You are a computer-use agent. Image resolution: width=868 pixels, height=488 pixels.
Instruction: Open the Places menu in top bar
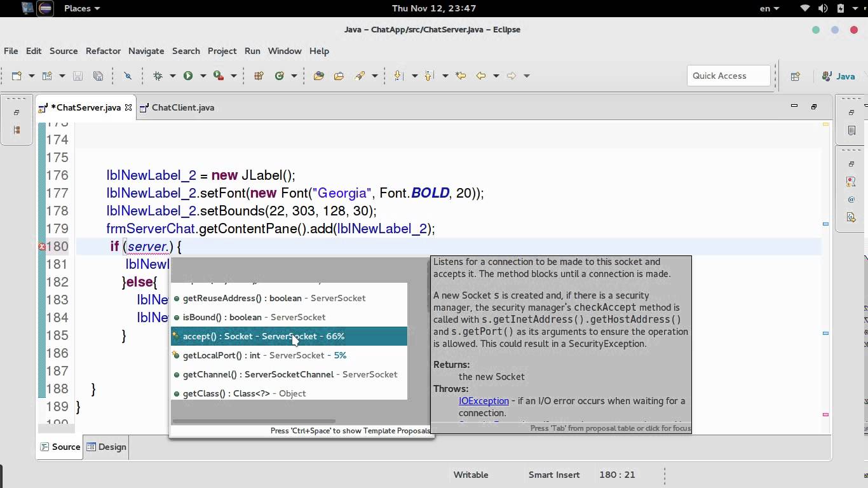pyautogui.click(x=78, y=8)
